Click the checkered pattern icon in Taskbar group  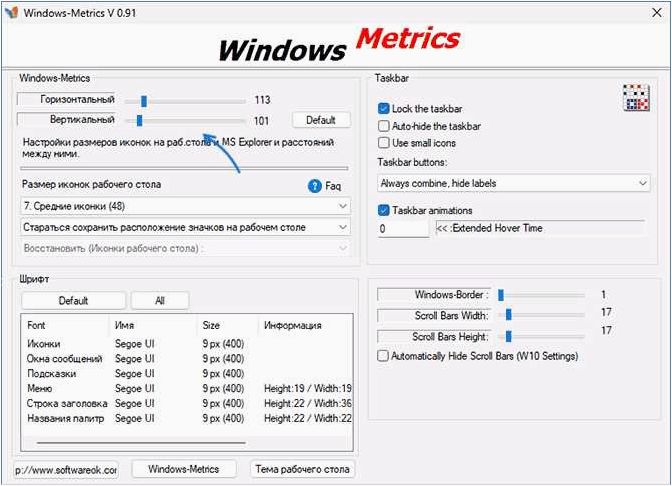(636, 98)
